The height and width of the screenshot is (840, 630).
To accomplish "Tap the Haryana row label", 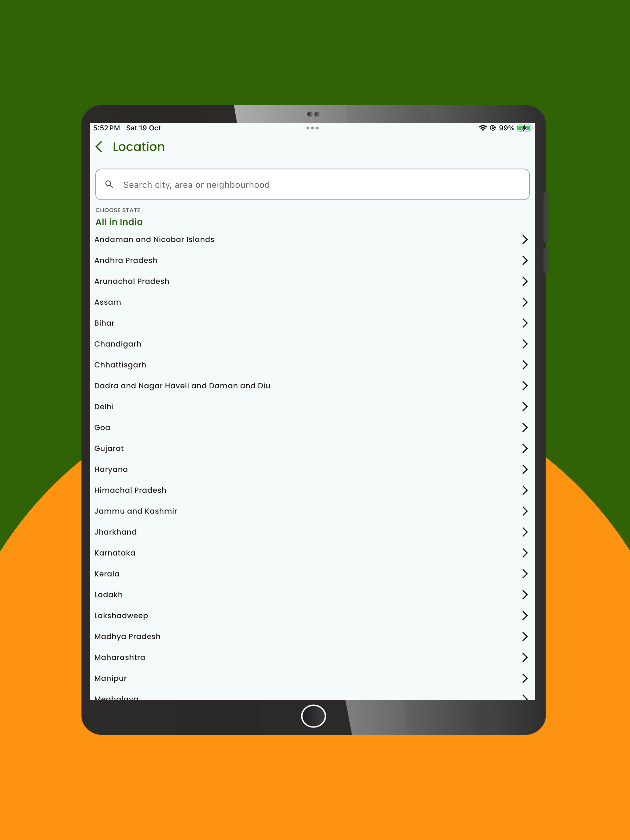I will [111, 470].
